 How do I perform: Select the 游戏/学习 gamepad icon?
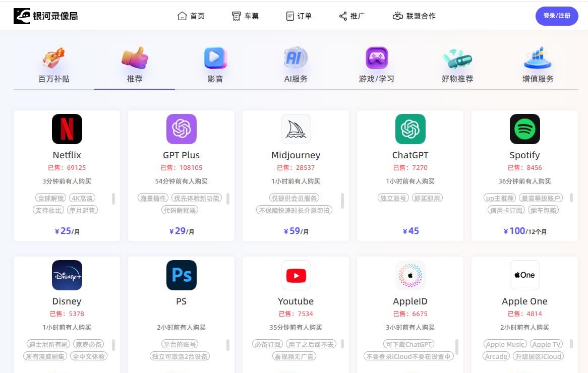tap(377, 58)
